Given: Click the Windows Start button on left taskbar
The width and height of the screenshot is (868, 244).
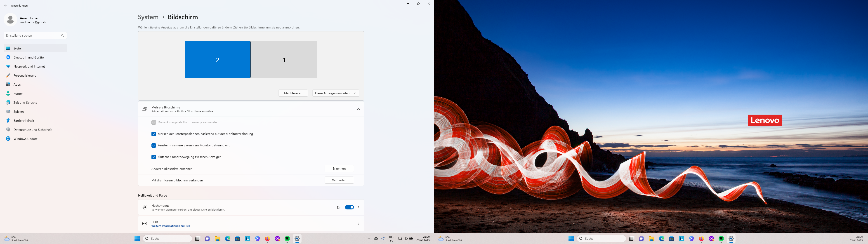Looking at the screenshot, I should point(137,239).
